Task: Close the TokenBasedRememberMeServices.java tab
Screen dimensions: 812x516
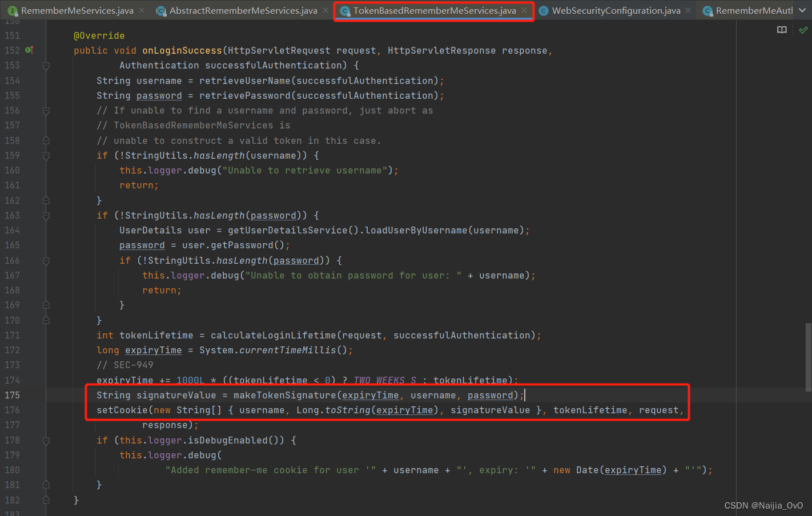Action: 524,10
